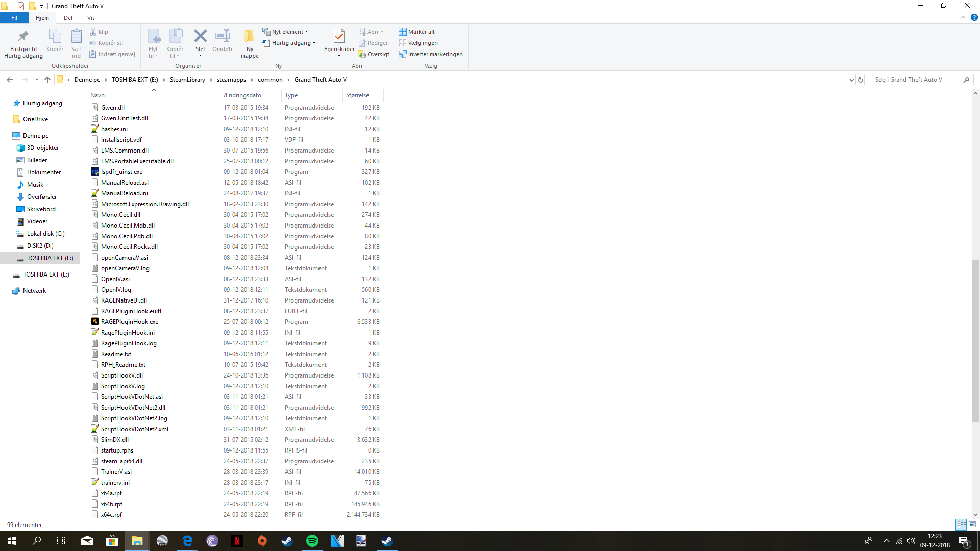Viewport: 980px width, 551px height.
Task: Click the Sæt ind paste icon
Action: pos(76,36)
